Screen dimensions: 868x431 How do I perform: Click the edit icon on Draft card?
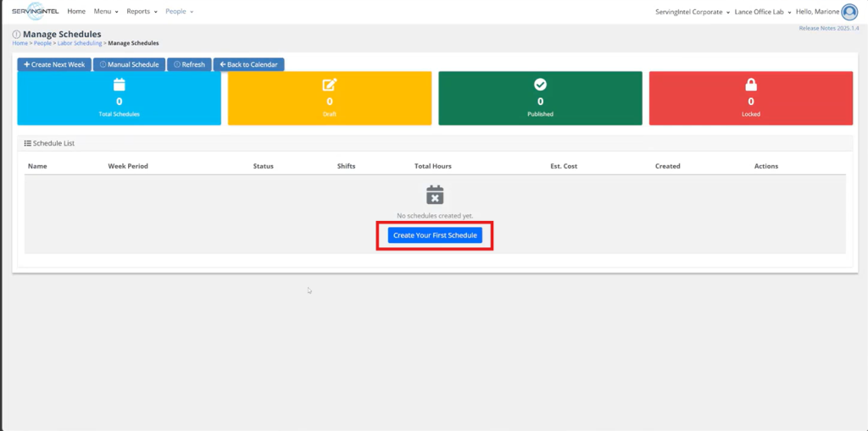tap(330, 85)
